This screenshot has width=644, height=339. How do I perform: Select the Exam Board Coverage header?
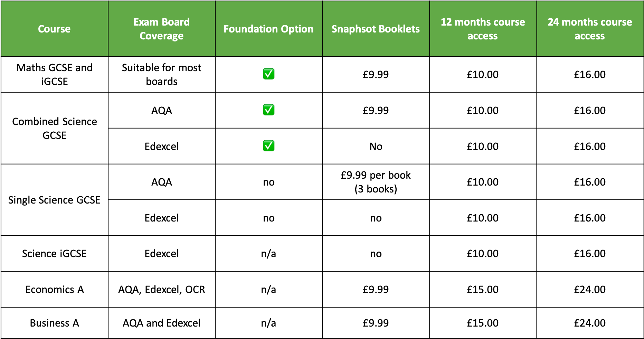[161, 29]
